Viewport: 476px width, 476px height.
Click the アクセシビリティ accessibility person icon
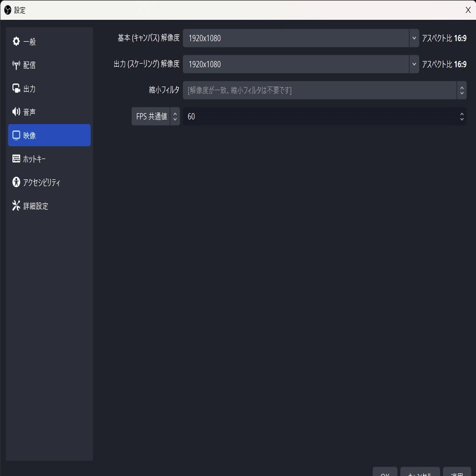[16, 182]
